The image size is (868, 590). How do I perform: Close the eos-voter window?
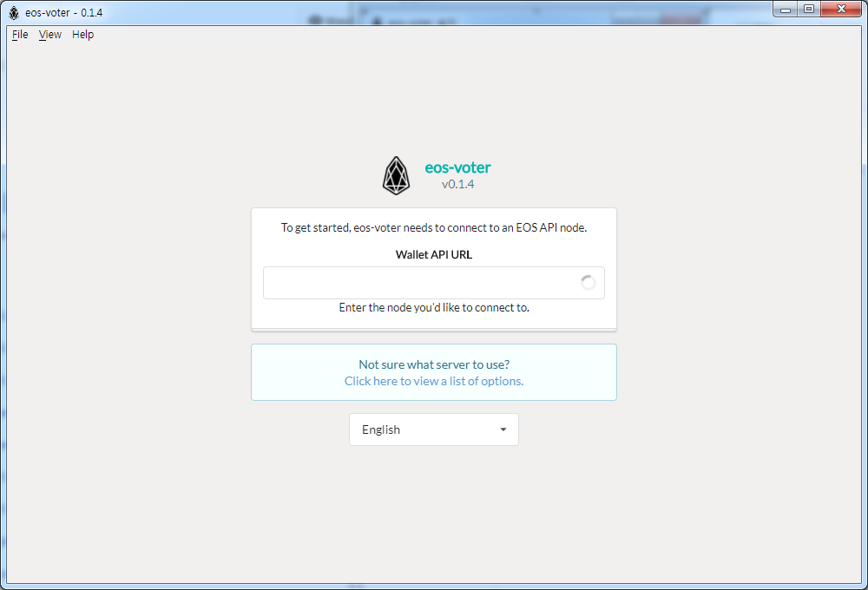click(x=841, y=10)
